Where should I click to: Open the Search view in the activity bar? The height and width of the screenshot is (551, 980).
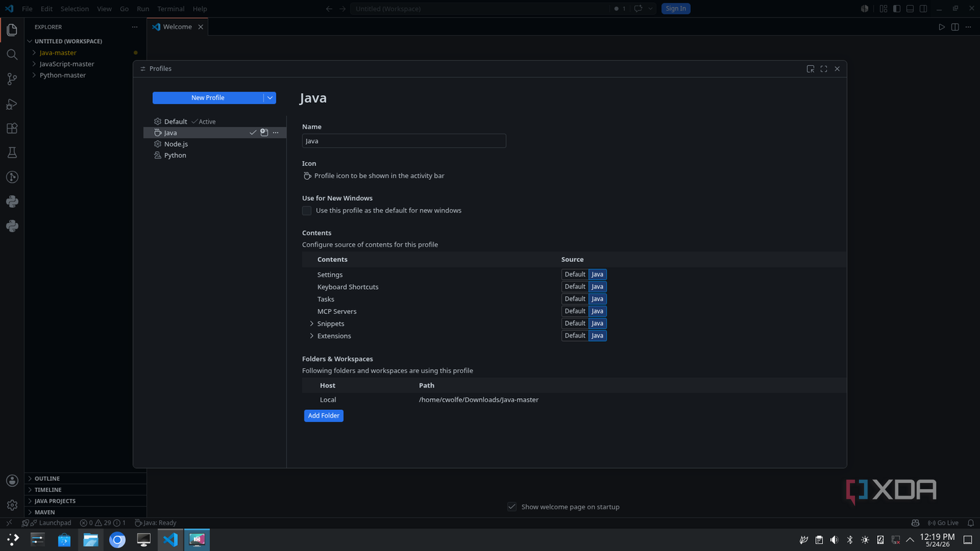tap(12, 54)
